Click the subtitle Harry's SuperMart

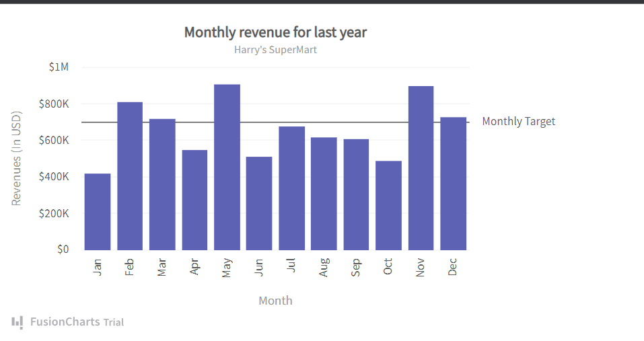pos(275,50)
